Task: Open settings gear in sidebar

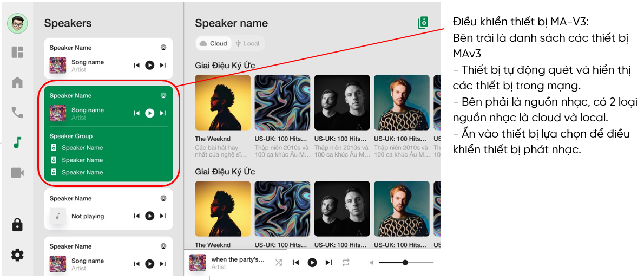Action: tap(17, 255)
